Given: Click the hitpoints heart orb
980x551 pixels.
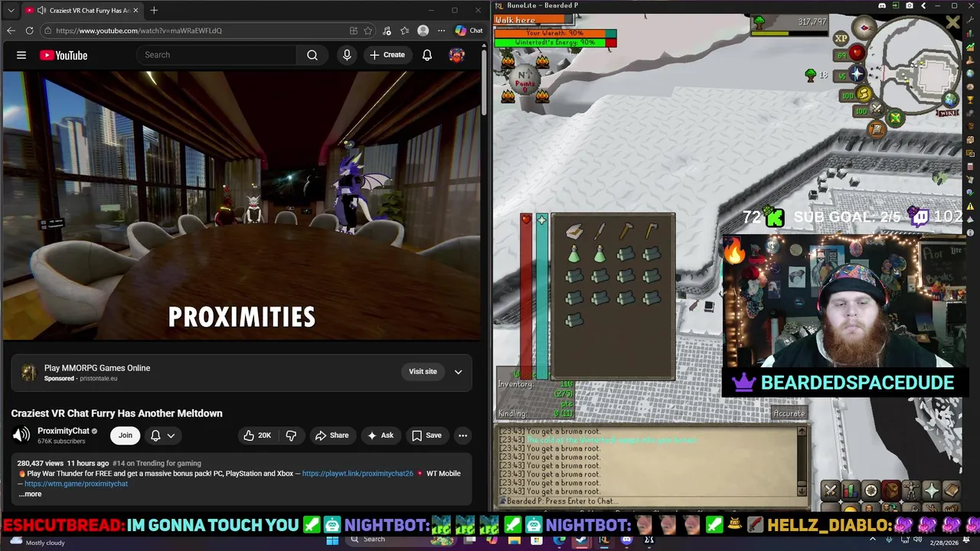Looking at the screenshot, I should pyautogui.click(x=857, y=53).
